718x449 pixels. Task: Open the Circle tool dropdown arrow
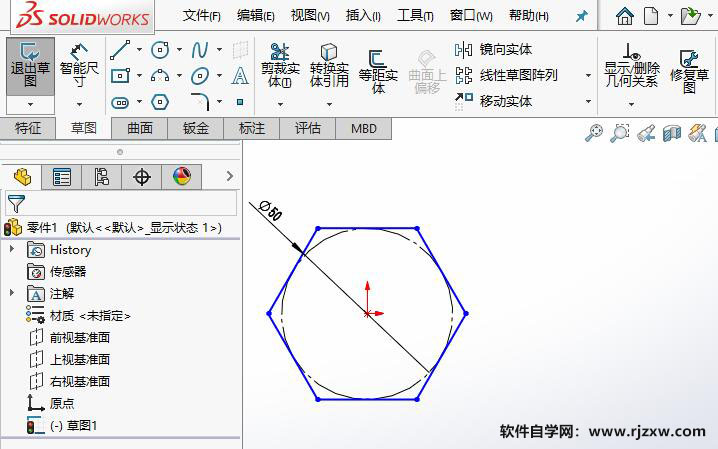point(179,49)
